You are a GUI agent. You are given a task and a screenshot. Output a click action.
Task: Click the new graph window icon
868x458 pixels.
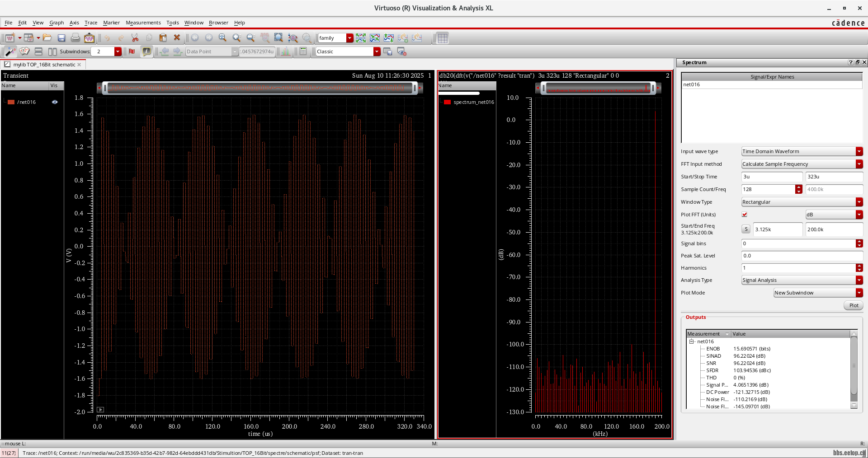tap(9, 38)
